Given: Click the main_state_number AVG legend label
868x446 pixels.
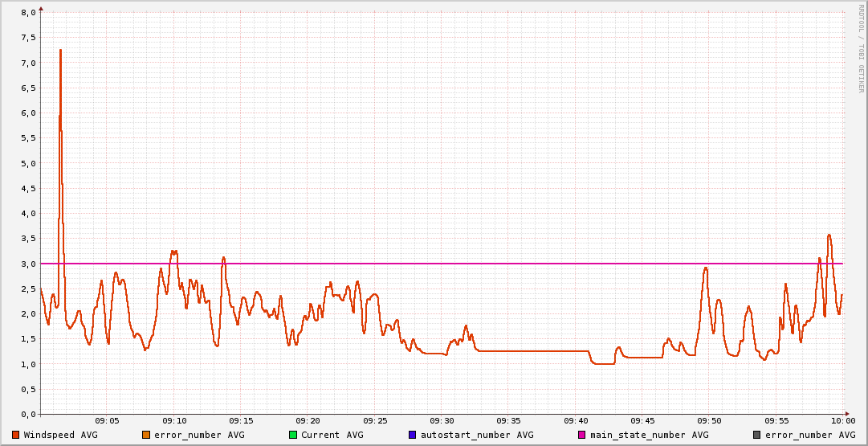Looking at the screenshot, I should [x=650, y=435].
